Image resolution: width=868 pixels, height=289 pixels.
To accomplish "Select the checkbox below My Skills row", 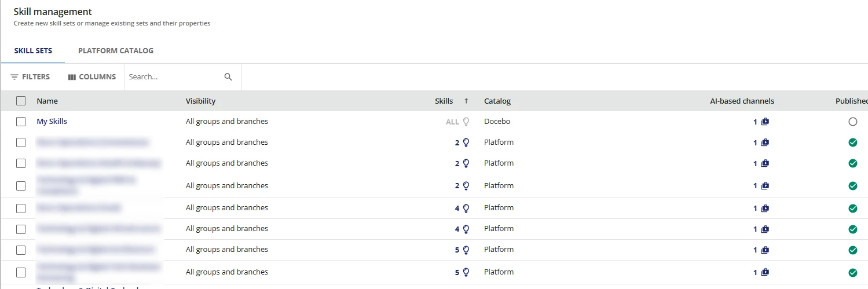I will pyautogui.click(x=21, y=142).
